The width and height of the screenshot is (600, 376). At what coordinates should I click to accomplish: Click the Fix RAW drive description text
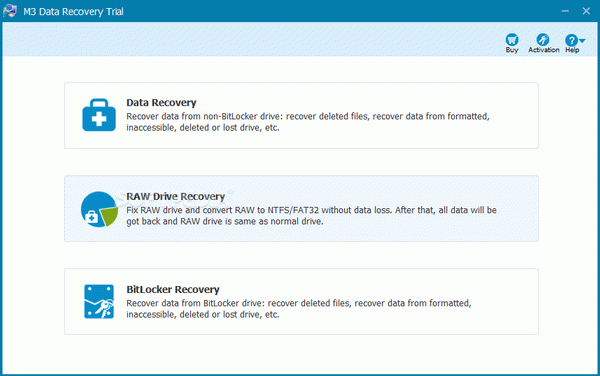pyautogui.click(x=311, y=216)
